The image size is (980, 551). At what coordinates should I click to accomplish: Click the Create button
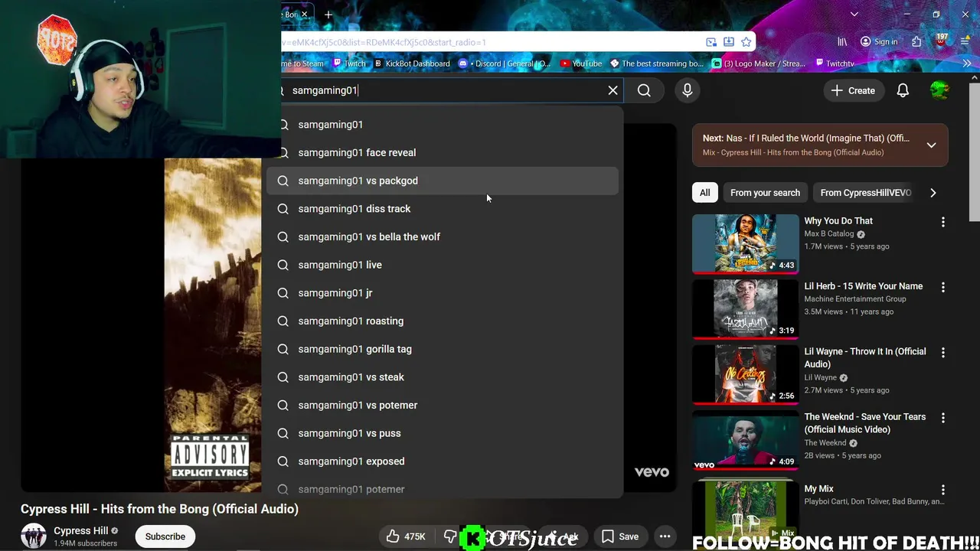point(853,90)
